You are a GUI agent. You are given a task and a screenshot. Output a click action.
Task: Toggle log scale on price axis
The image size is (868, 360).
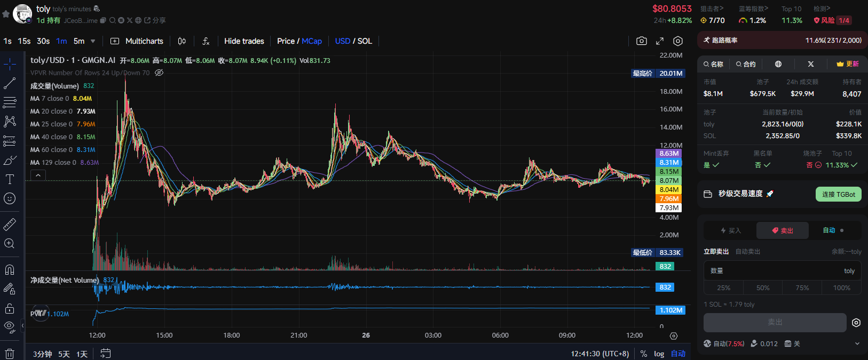coord(659,354)
